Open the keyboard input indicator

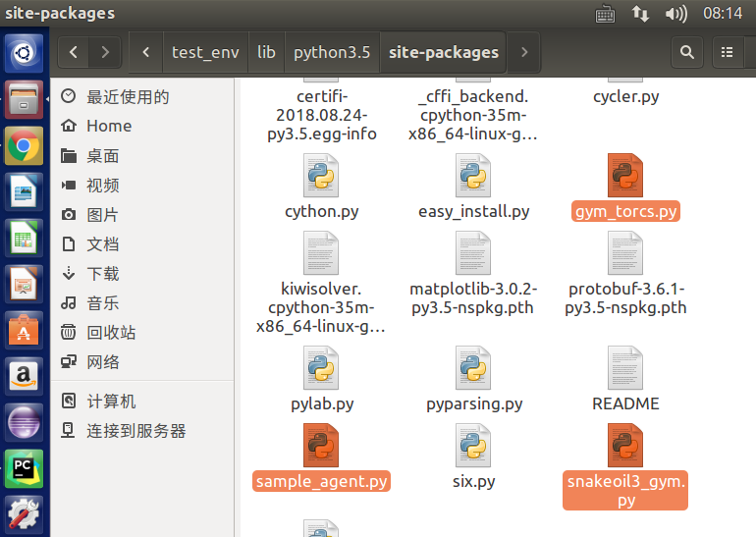[x=605, y=14]
